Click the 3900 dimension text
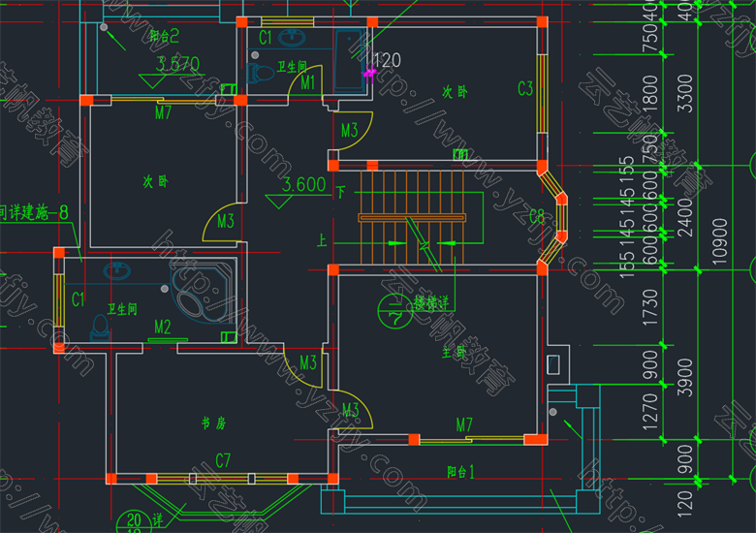The image size is (756, 533). [x=684, y=377]
